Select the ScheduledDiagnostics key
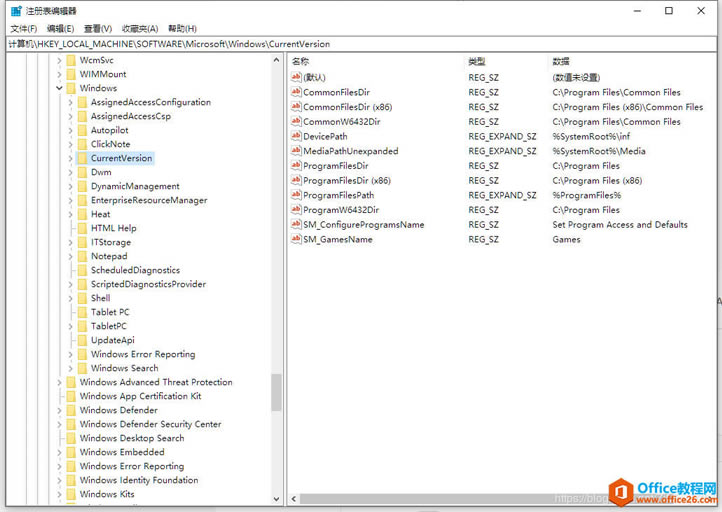The image size is (722, 512). tap(135, 270)
